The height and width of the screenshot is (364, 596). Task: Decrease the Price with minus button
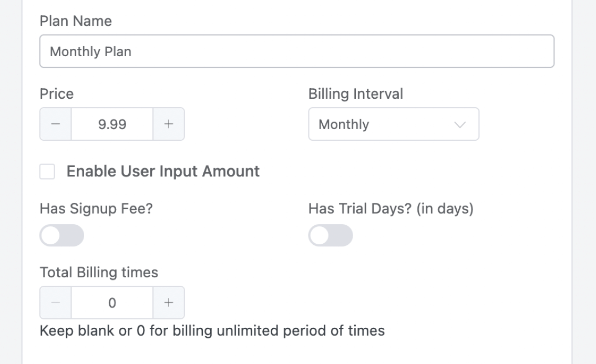pos(56,124)
